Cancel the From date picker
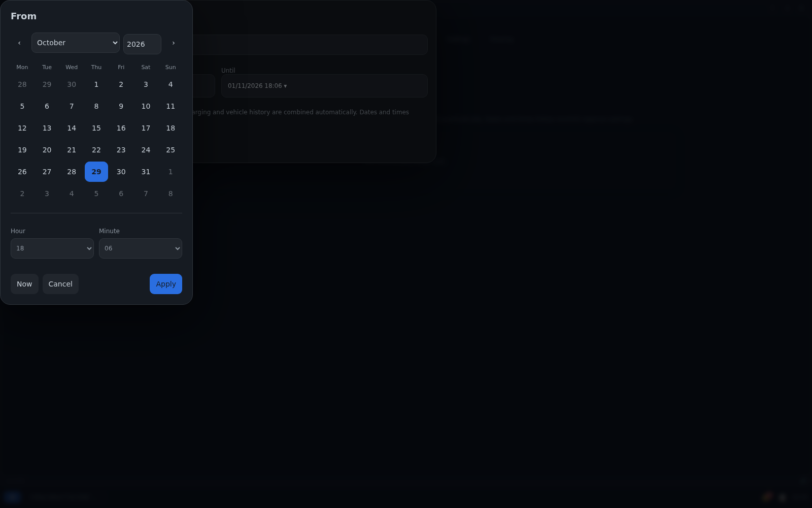The width and height of the screenshot is (812, 508). [60, 284]
